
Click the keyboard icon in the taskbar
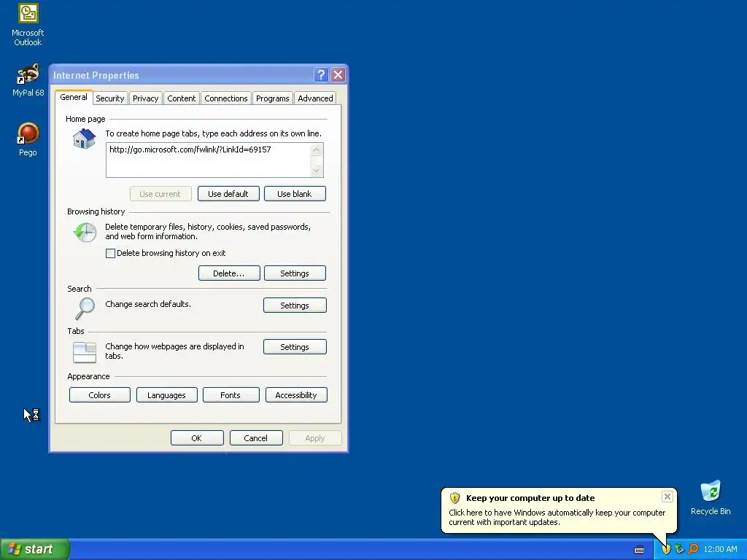coord(639,550)
